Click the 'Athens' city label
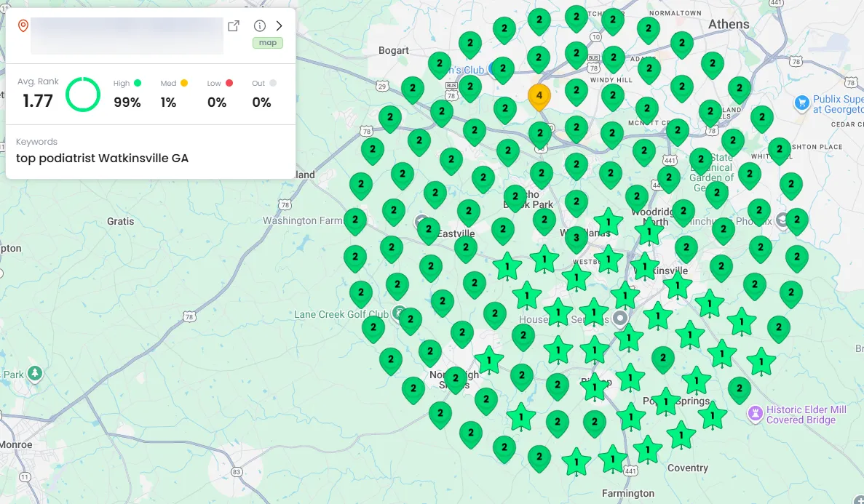 click(729, 24)
